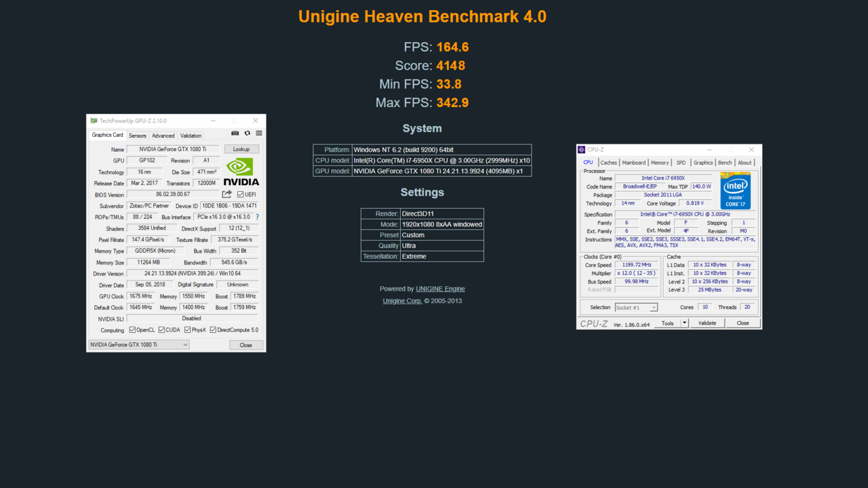Toggle the CUDA checkbox
Image resolution: width=868 pixels, height=488 pixels.
[x=161, y=330]
